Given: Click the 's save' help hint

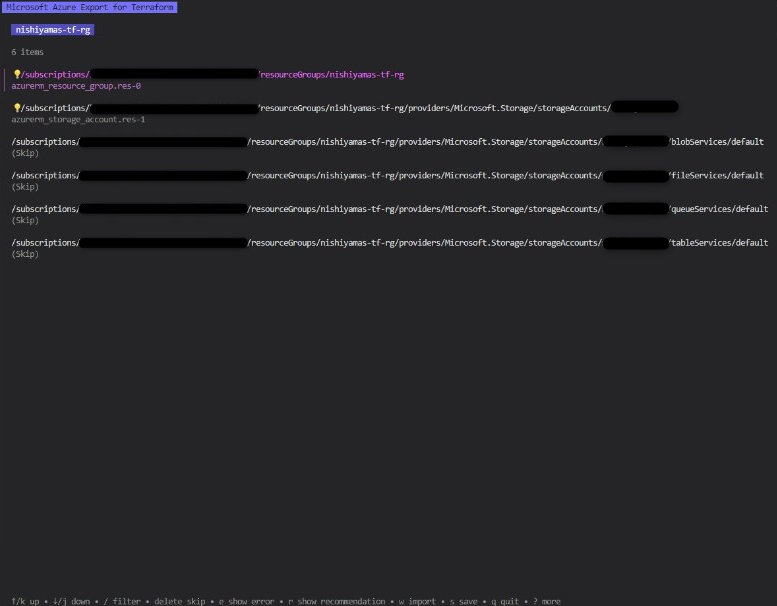Looking at the screenshot, I should pos(463,601).
